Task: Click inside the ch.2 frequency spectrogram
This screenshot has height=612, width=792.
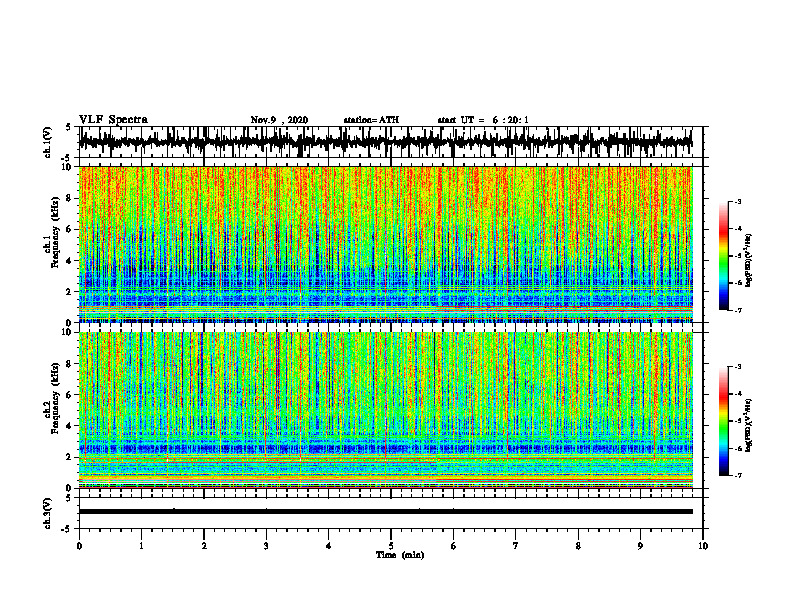Action: [x=385, y=410]
